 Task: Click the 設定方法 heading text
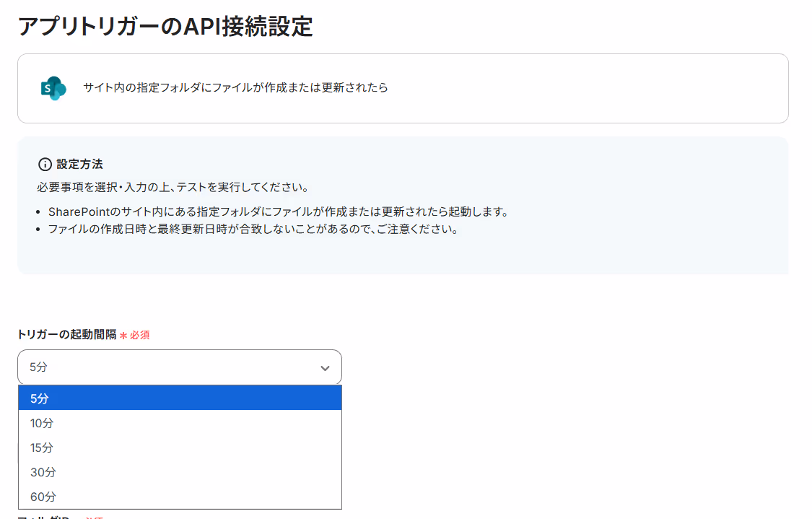point(79,164)
